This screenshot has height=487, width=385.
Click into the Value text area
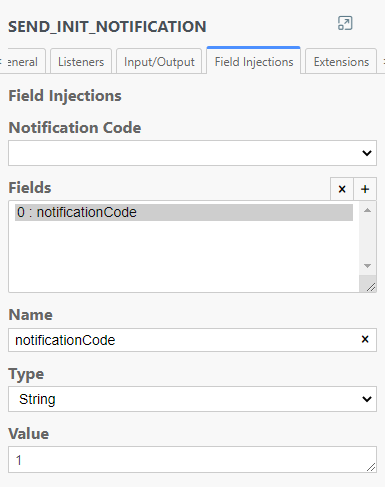192,460
